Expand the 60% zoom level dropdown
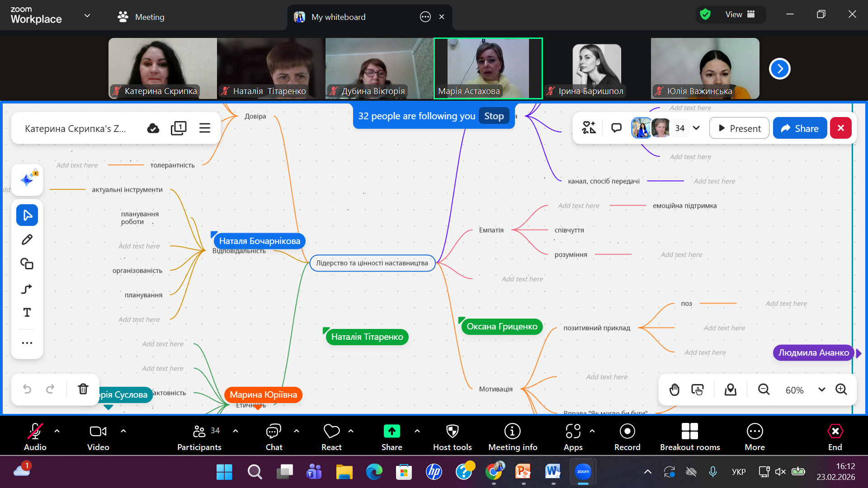This screenshot has height=488, width=868. click(x=821, y=389)
